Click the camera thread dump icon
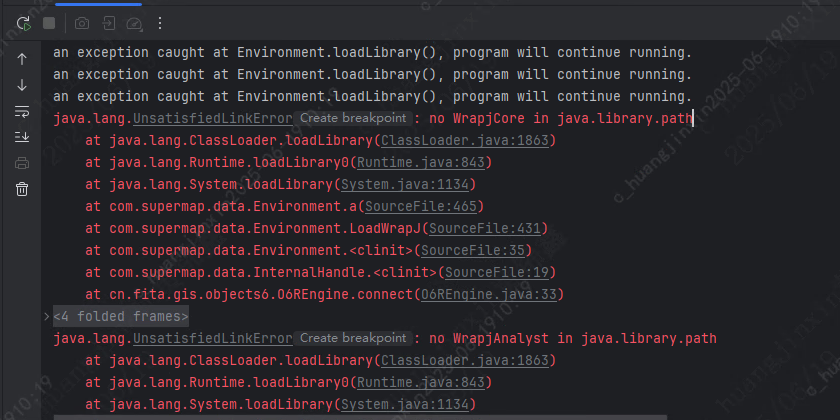This screenshot has height=420, width=840. (82, 23)
